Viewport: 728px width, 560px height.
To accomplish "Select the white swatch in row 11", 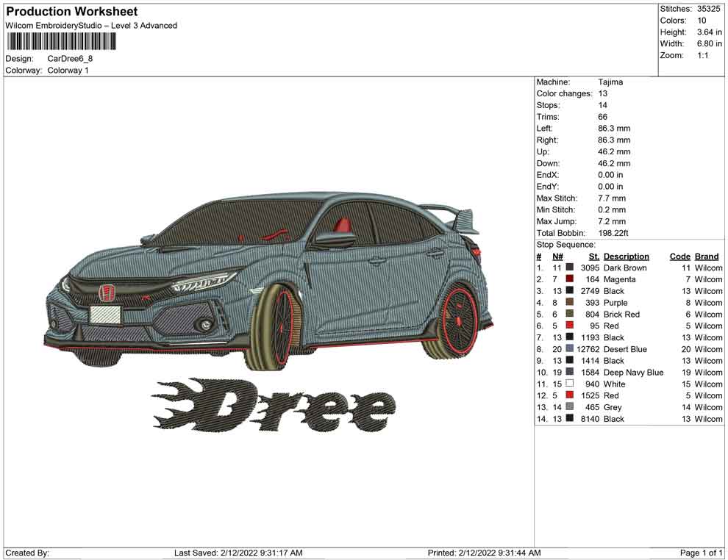I will [x=569, y=384].
